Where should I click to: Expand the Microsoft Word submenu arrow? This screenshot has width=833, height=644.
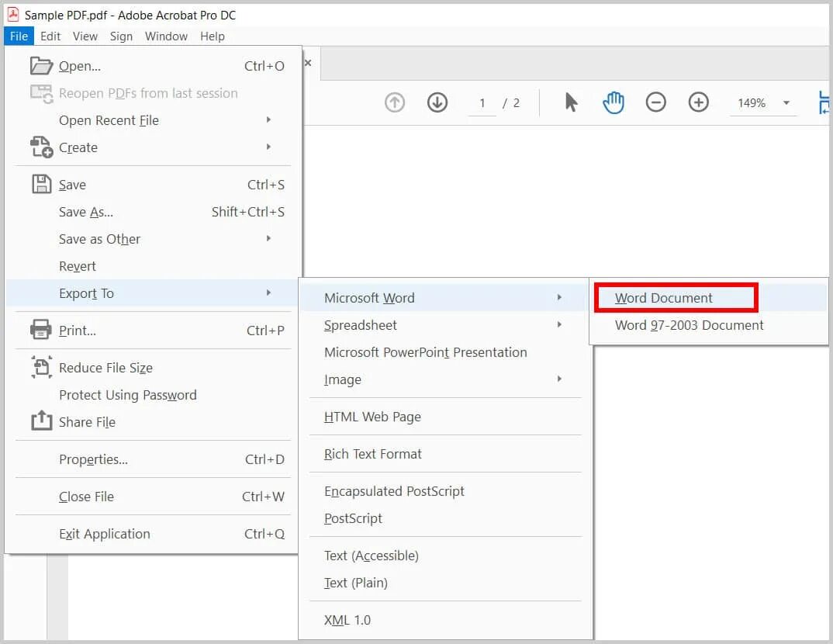[559, 297]
